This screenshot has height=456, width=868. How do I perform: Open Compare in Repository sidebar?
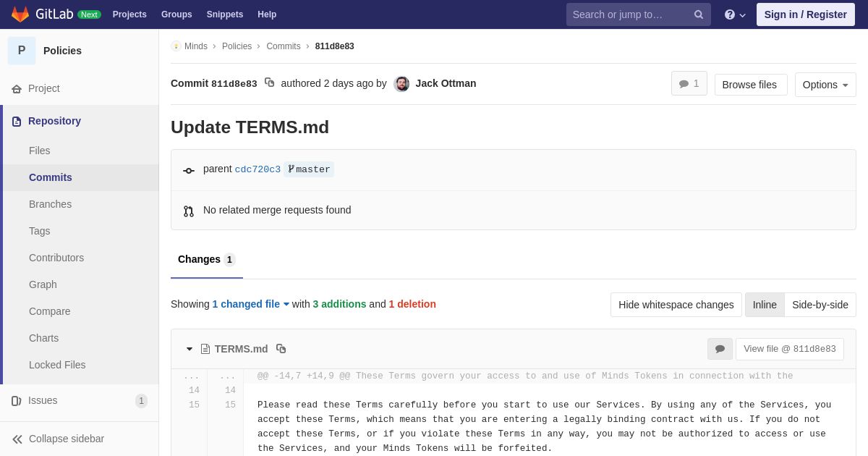tap(50, 311)
